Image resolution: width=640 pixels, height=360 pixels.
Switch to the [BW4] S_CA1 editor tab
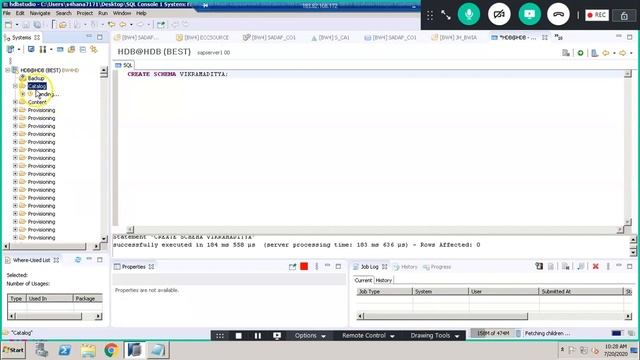330,38
